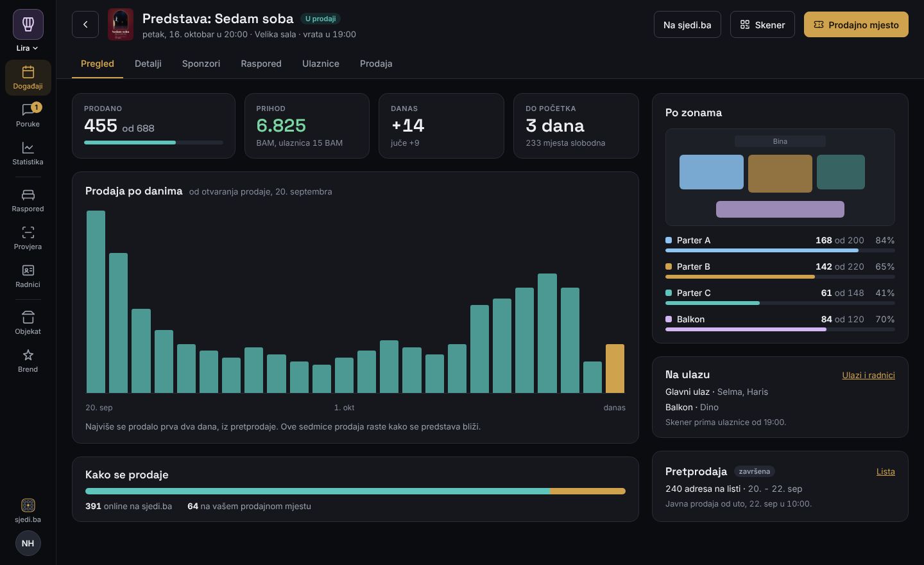This screenshot has height=565, width=924.
Task: Click the Kako se prodaje split bar
Action: tap(355, 491)
